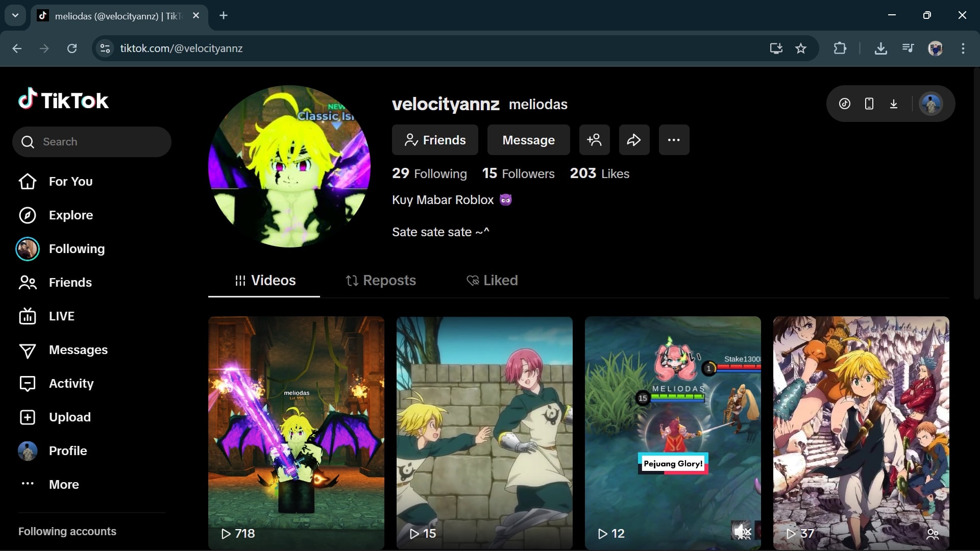Open the browser tab search dropdown
The width and height of the screenshot is (980, 551).
point(15,15)
